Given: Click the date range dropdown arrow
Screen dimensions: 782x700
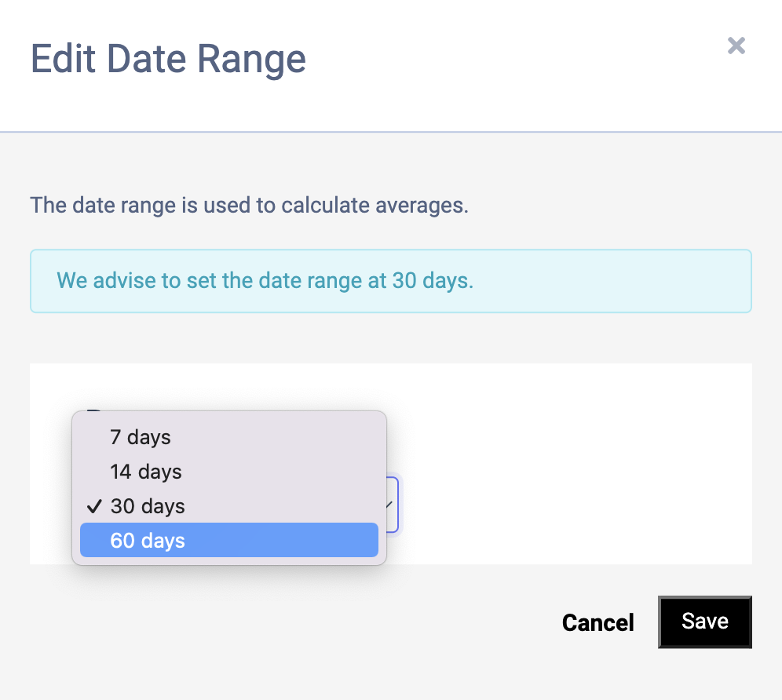Looking at the screenshot, I should coord(389,505).
